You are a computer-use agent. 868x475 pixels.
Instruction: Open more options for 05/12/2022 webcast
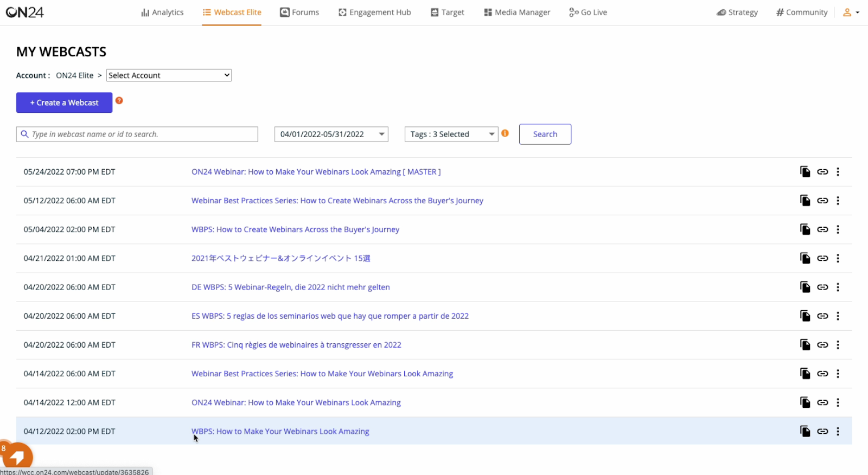point(838,201)
